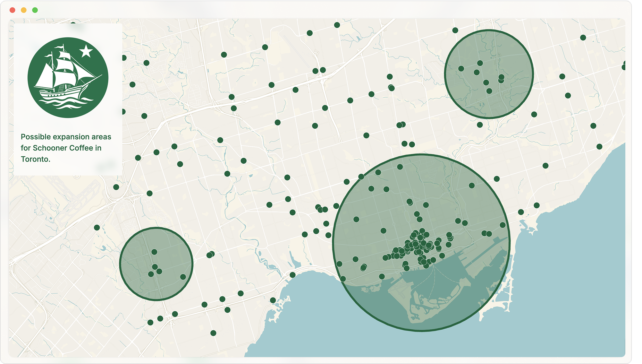Click the large downtown expansion circle
The width and height of the screenshot is (642, 364).
click(421, 243)
